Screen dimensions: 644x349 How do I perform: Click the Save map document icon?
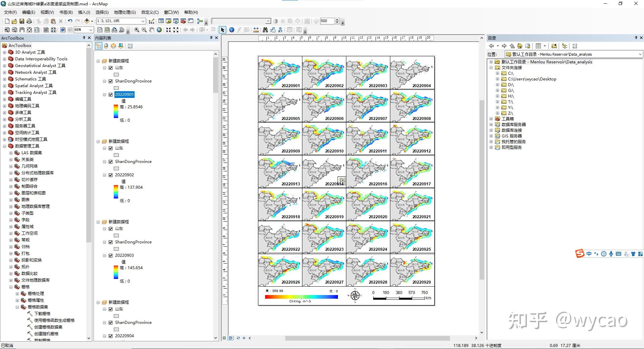coord(22,21)
